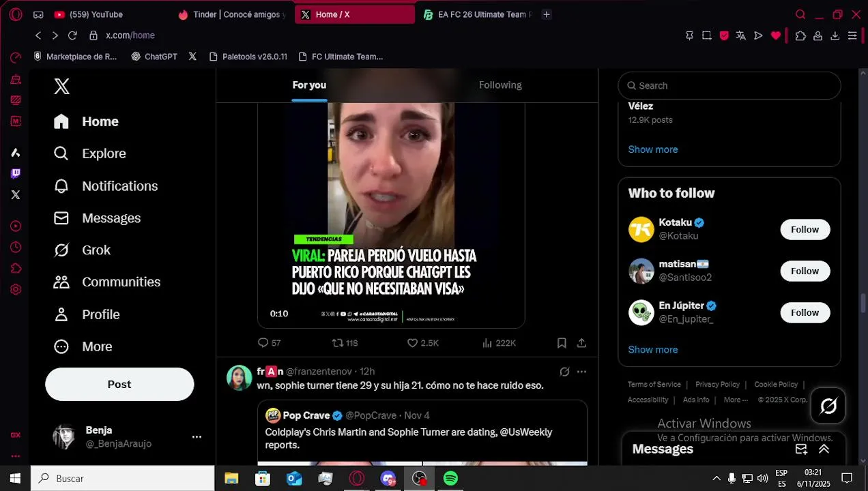The width and height of the screenshot is (868, 491).
Task: Share the viral video post
Action: click(x=581, y=343)
